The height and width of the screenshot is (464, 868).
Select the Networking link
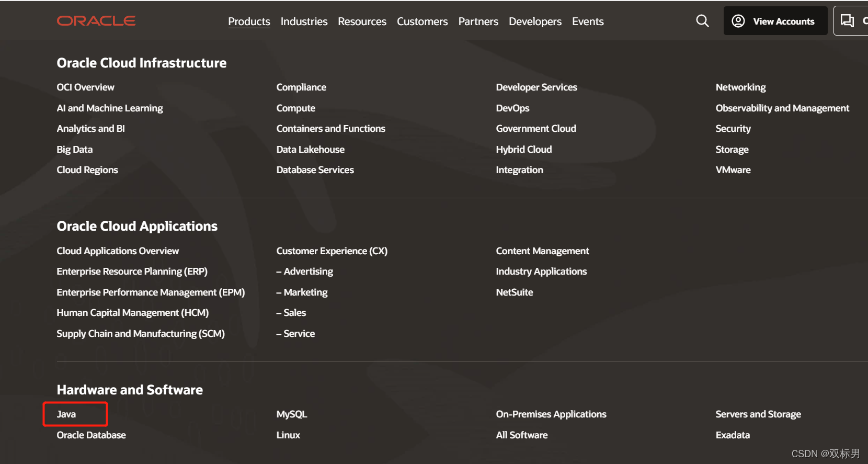(x=740, y=87)
